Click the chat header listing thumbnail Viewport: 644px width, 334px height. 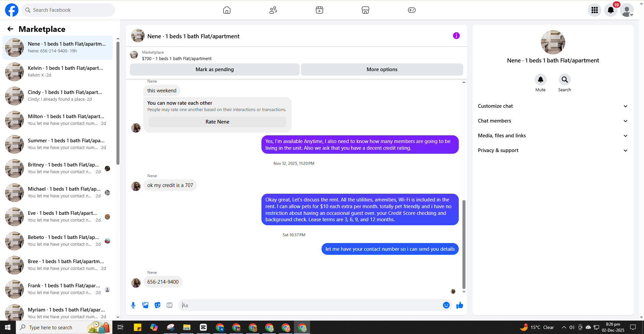[x=138, y=36]
